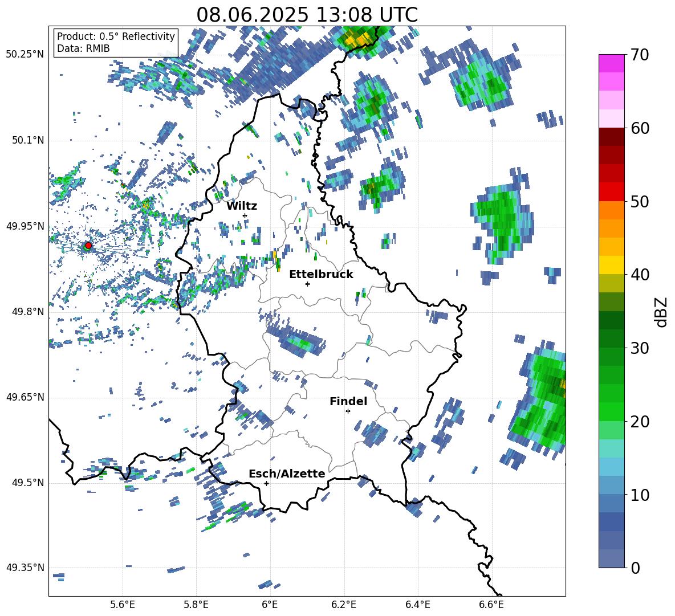Click the 49.8°N latitude label
The width and height of the screenshot is (675, 616).
27,312
